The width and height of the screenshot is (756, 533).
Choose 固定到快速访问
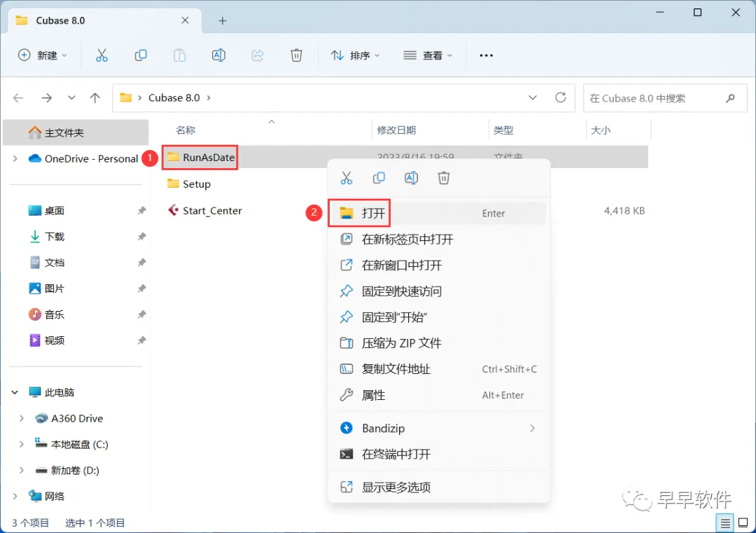(438, 291)
